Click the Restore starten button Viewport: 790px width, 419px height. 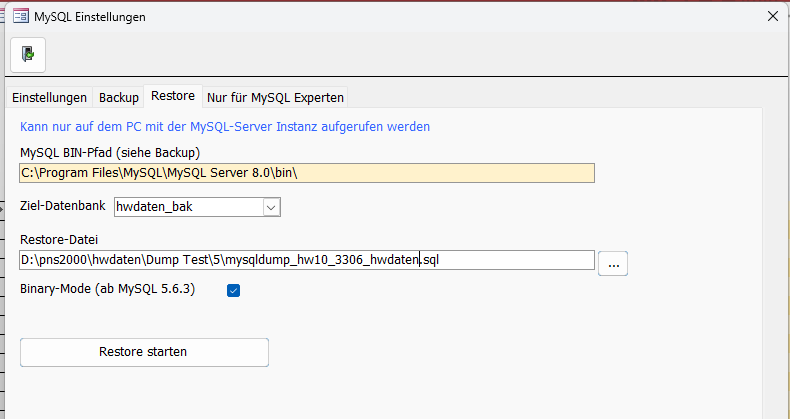[x=144, y=352]
